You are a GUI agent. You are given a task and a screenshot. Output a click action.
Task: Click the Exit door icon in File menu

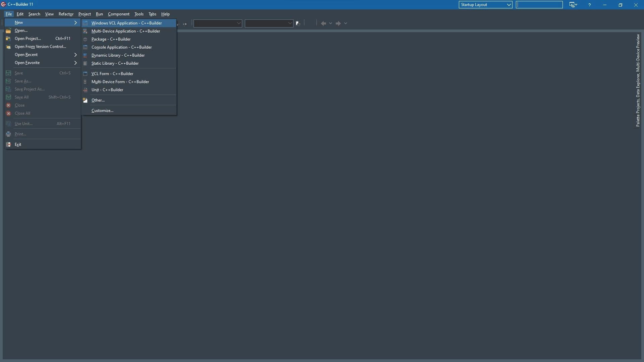(x=8, y=144)
